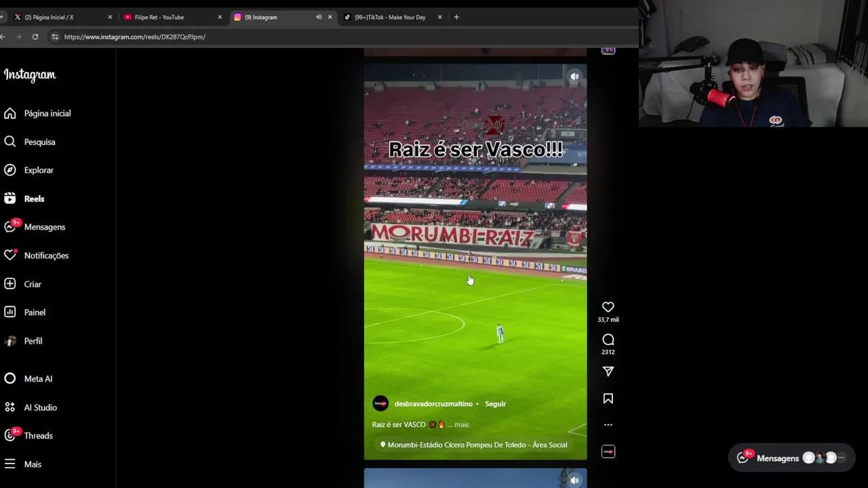Toggle sound on the Vasco reel

[x=574, y=77]
